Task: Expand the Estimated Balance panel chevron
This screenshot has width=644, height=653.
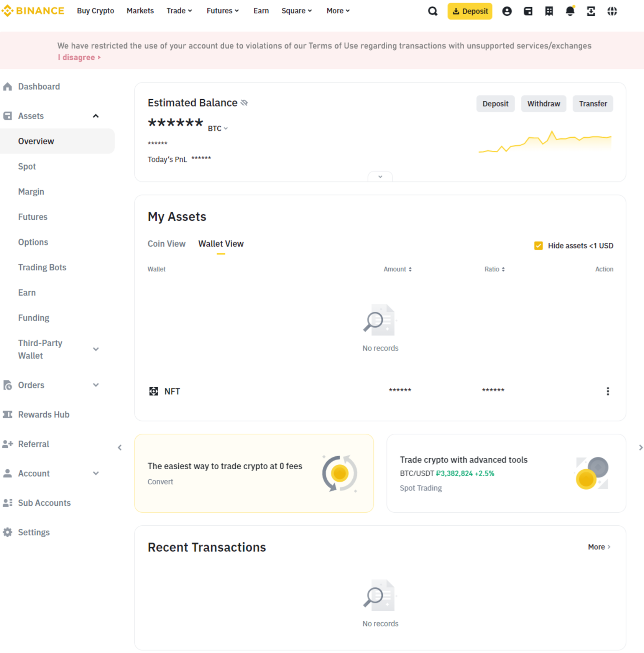Action: (x=380, y=177)
